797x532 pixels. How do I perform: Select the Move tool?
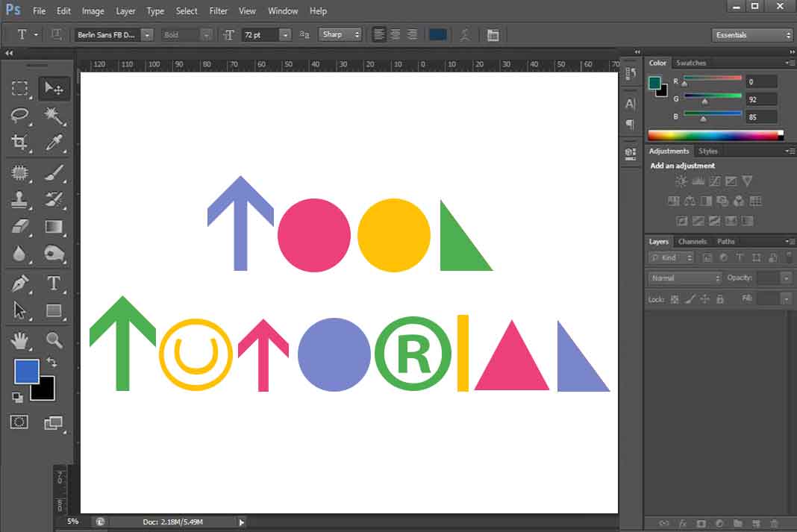[x=54, y=87]
